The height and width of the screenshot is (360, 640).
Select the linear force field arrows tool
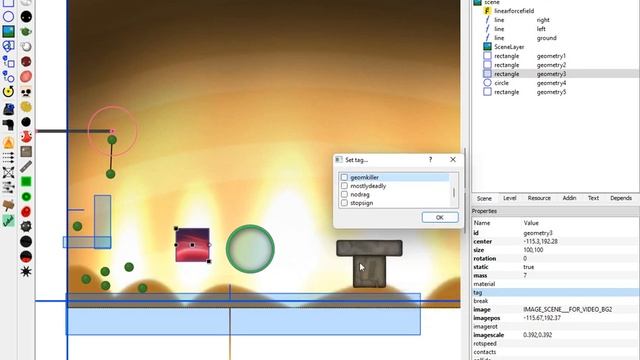tap(9, 157)
